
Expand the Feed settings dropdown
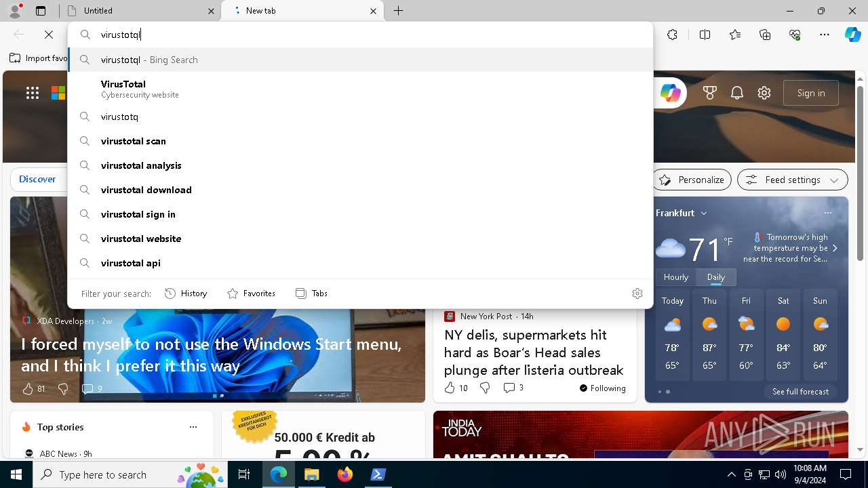click(x=792, y=180)
